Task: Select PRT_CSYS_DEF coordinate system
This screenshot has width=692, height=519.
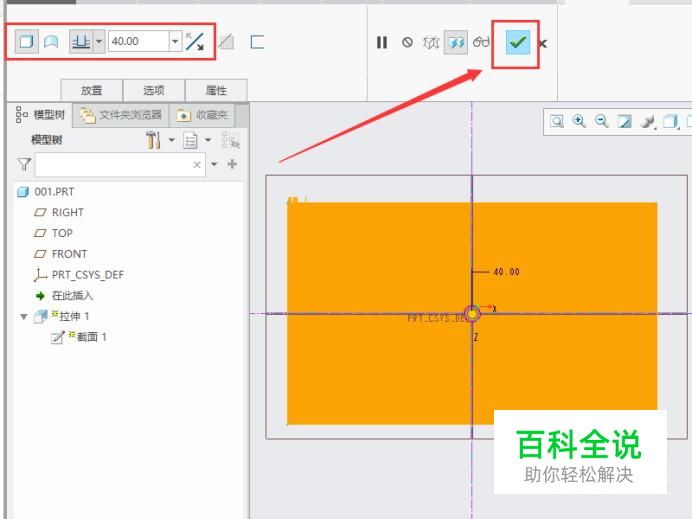Action: 79,275
